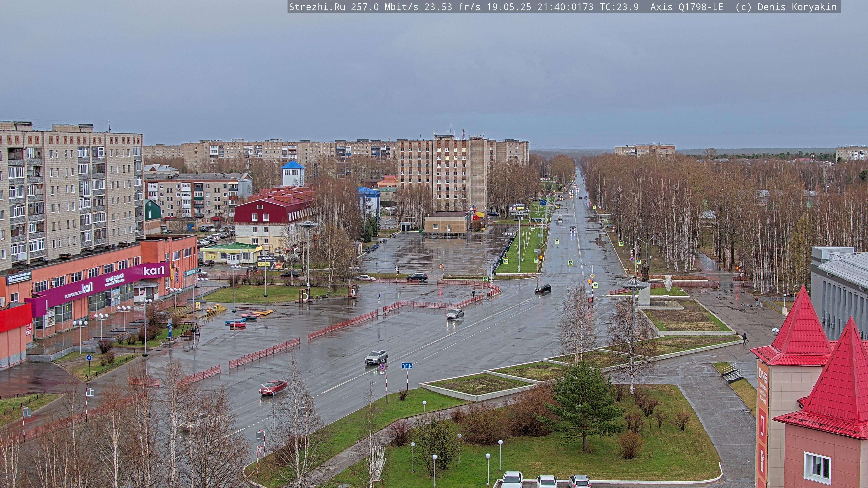Click the "257.0 Mbit/s" bitrate readout

(x=384, y=7)
